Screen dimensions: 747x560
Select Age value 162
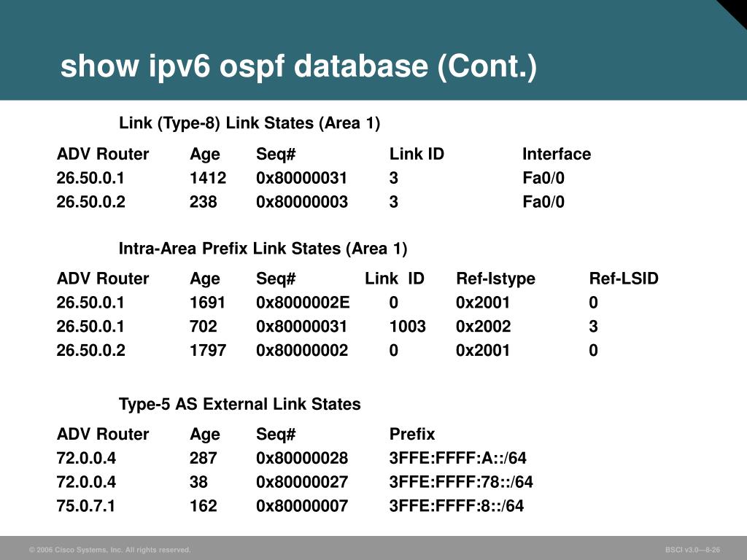[204, 506]
